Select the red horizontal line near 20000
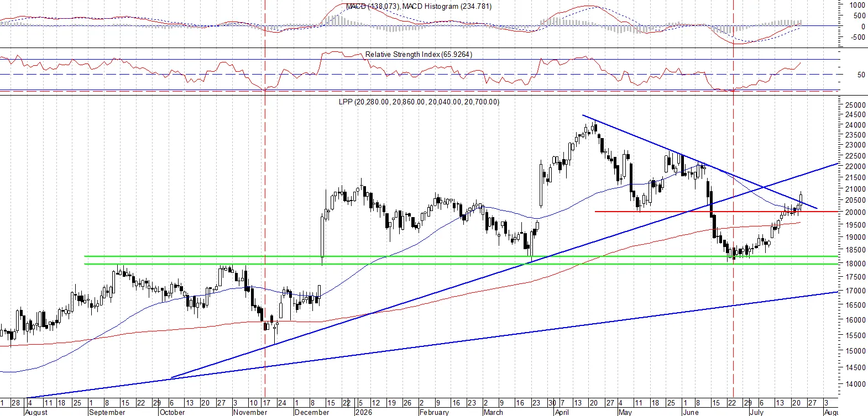Screen dimensions: 868x416 coord(716,211)
